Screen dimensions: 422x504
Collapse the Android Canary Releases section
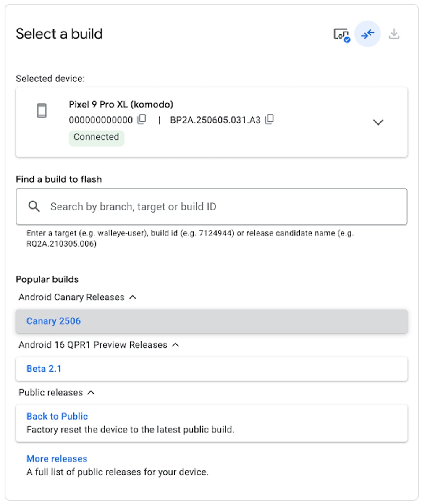[133, 297]
